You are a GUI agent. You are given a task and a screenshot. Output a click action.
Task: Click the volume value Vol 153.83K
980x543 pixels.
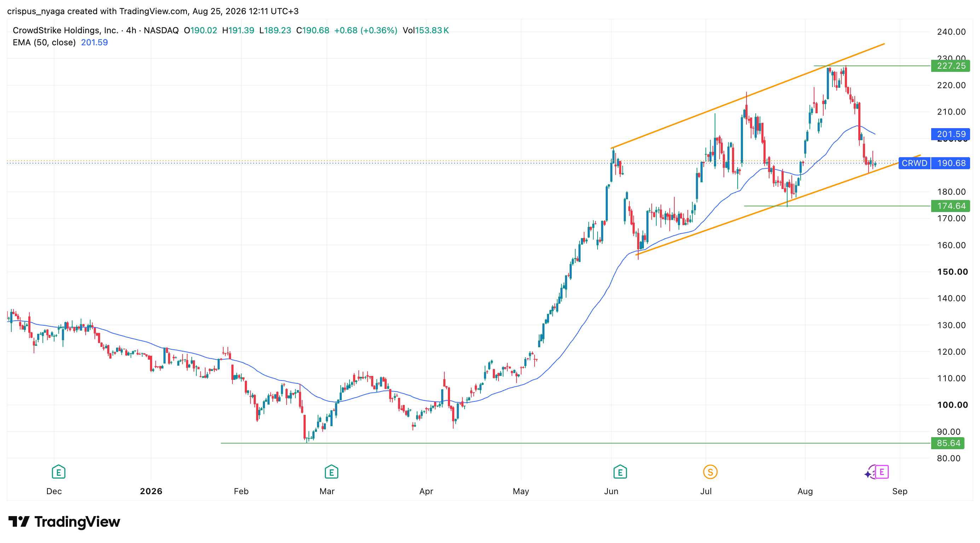pyautogui.click(x=426, y=30)
